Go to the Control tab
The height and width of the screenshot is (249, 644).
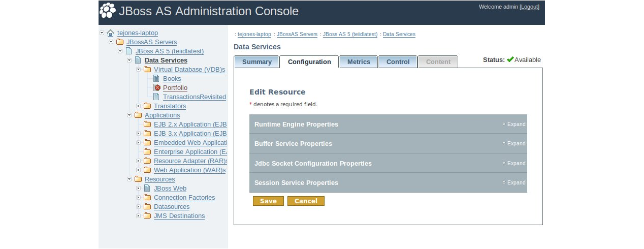[x=398, y=62]
